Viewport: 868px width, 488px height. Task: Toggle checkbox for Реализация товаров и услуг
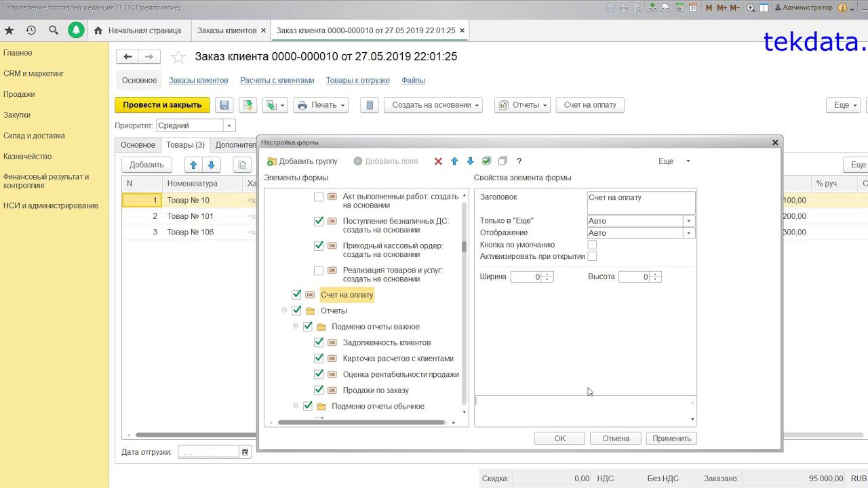319,270
